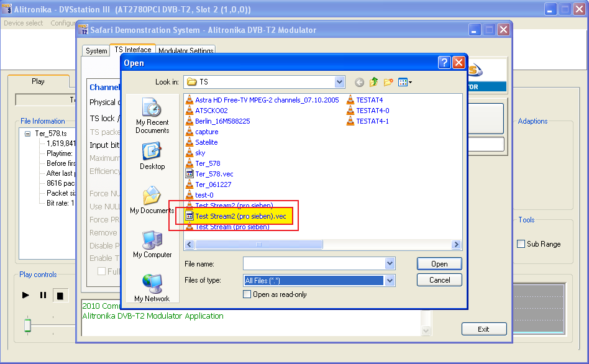Select the Astra HD Free-TV file icon
The height and width of the screenshot is (364, 589).
(189, 100)
